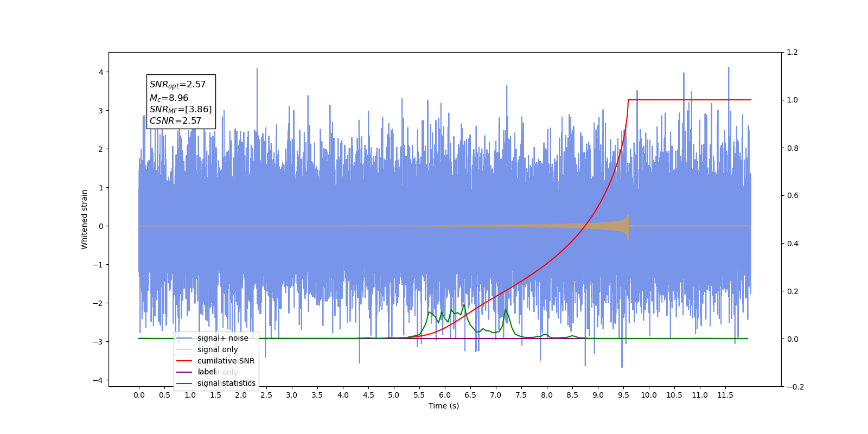Click the red curve's flat plateau at 1.0
868x434 pixels.
[689, 100]
